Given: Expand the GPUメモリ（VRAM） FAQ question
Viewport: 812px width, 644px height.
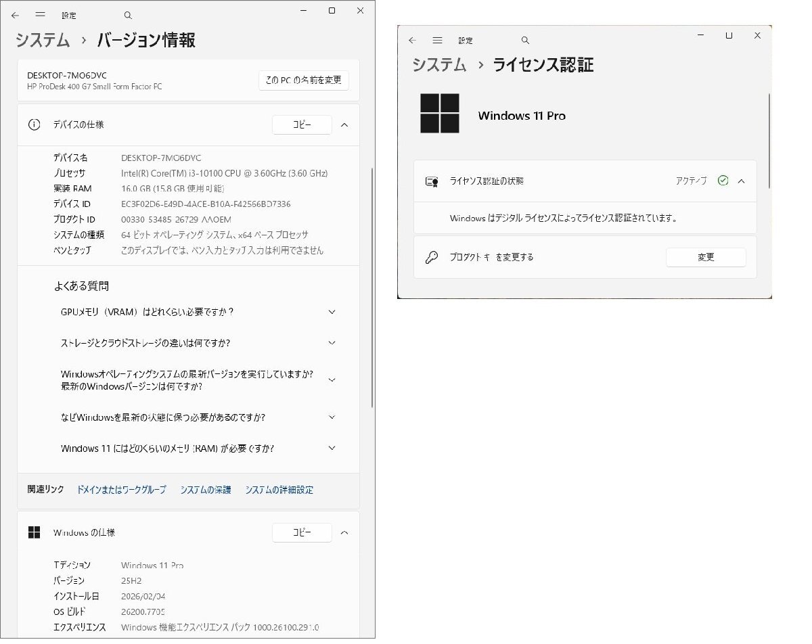Looking at the screenshot, I should 332,312.
